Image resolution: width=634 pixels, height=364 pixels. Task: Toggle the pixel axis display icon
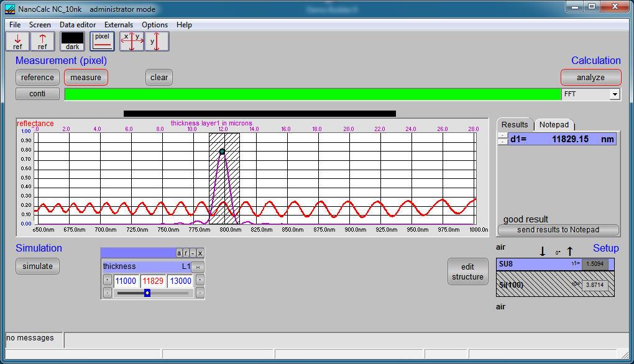pyautogui.click(x=102, y=42)
